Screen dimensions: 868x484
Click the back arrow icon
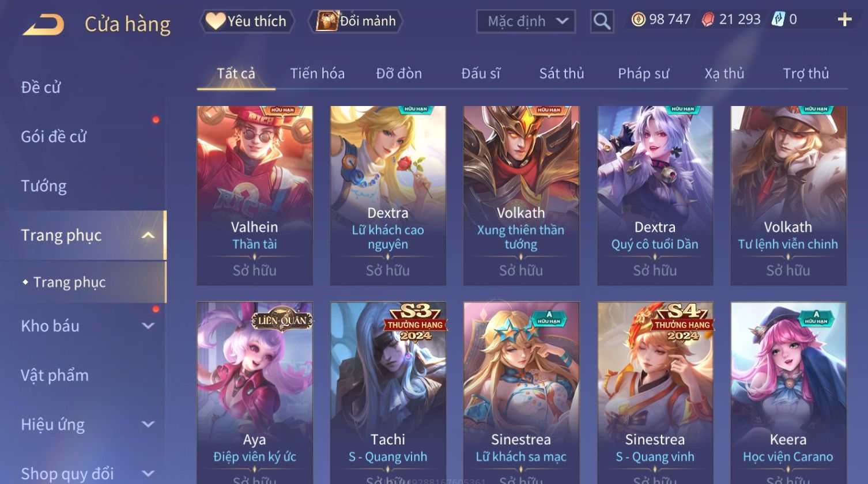pos(43,24)
